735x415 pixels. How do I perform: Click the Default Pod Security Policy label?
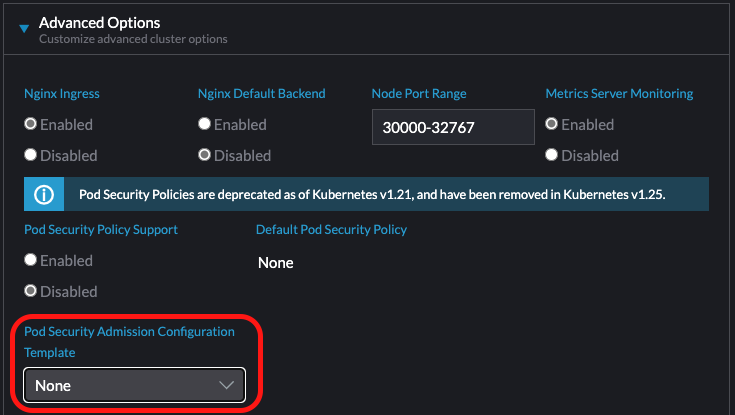(331, 229)
